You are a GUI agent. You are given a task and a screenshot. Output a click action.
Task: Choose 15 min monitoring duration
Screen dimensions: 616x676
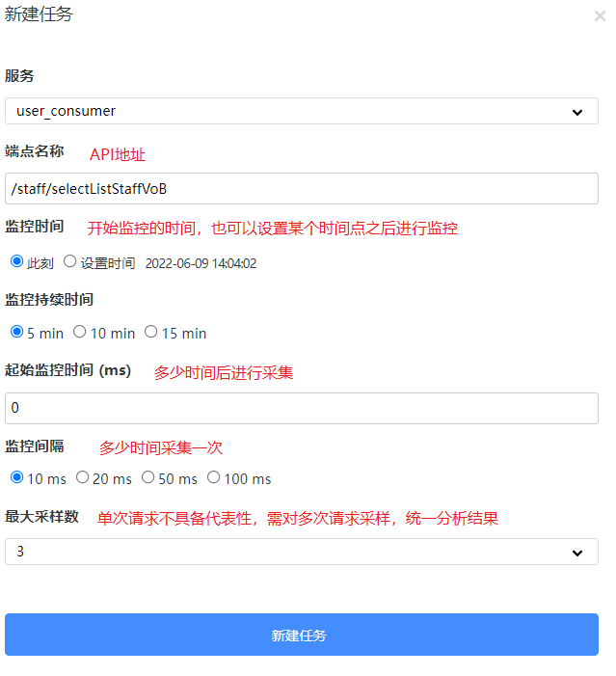click(x=151, y=332)
